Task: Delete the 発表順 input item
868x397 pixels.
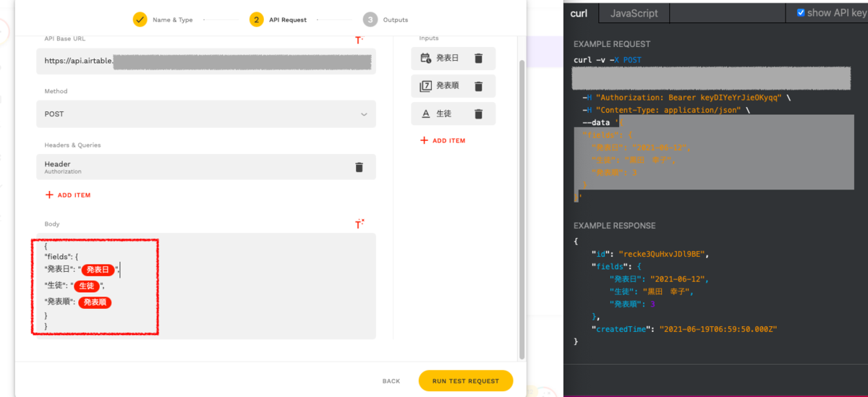Action: point(478,86)
